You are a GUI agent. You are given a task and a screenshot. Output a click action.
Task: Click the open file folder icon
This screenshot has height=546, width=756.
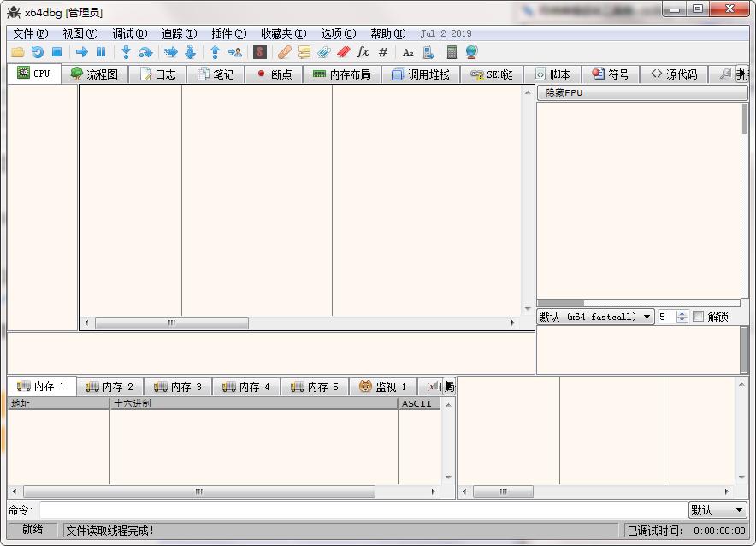pyautogui.click(x=17, y=52)
